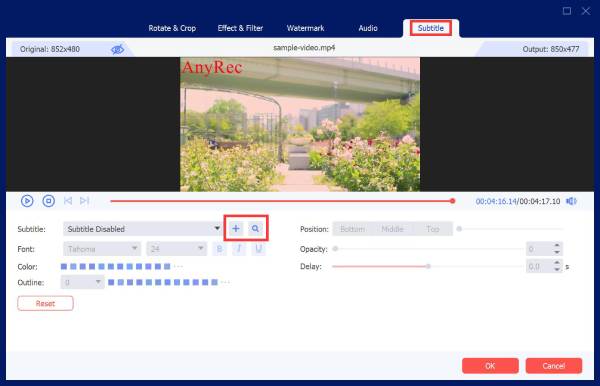Screen dimensions: 600x386
Task: Open more colors in Color row
Action: point(178,266)
